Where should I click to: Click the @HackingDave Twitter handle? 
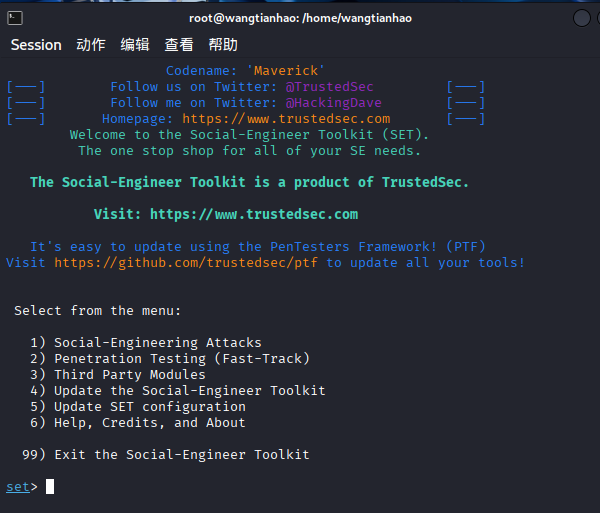[334, 103]
